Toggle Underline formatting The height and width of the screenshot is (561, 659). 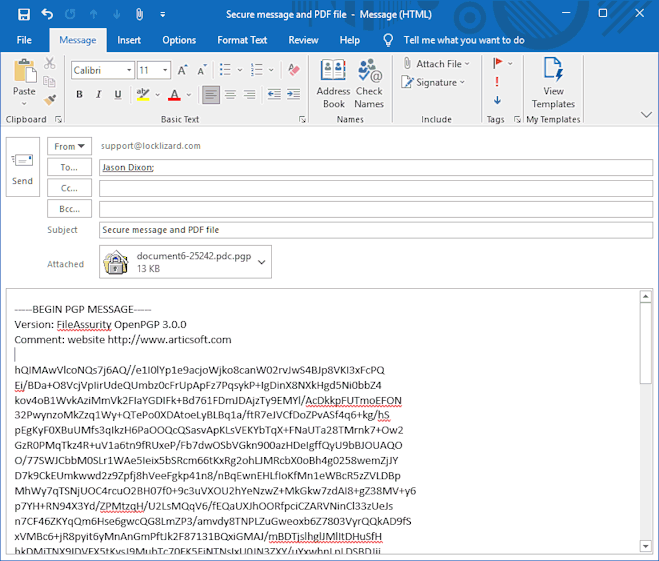click(x=118, y=94)
